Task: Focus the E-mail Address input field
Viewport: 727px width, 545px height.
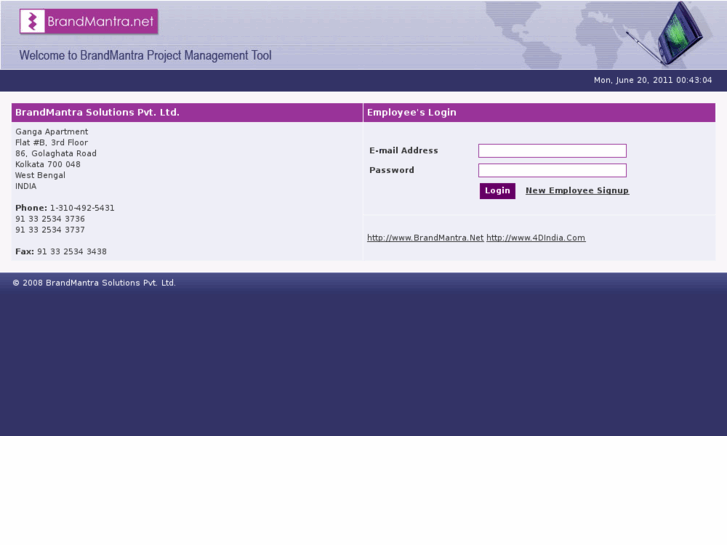Action: click(552, 151)
